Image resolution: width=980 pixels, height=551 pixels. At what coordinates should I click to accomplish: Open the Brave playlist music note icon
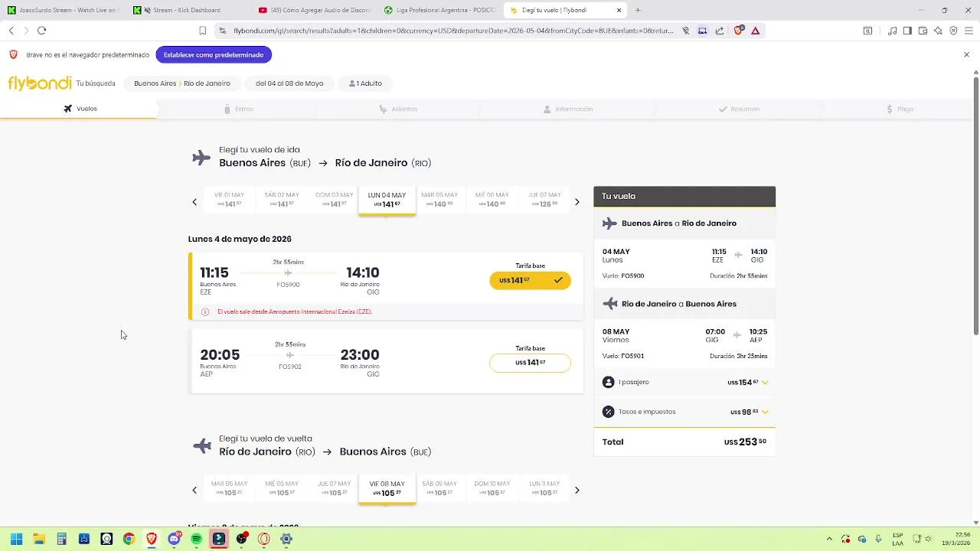892,31
